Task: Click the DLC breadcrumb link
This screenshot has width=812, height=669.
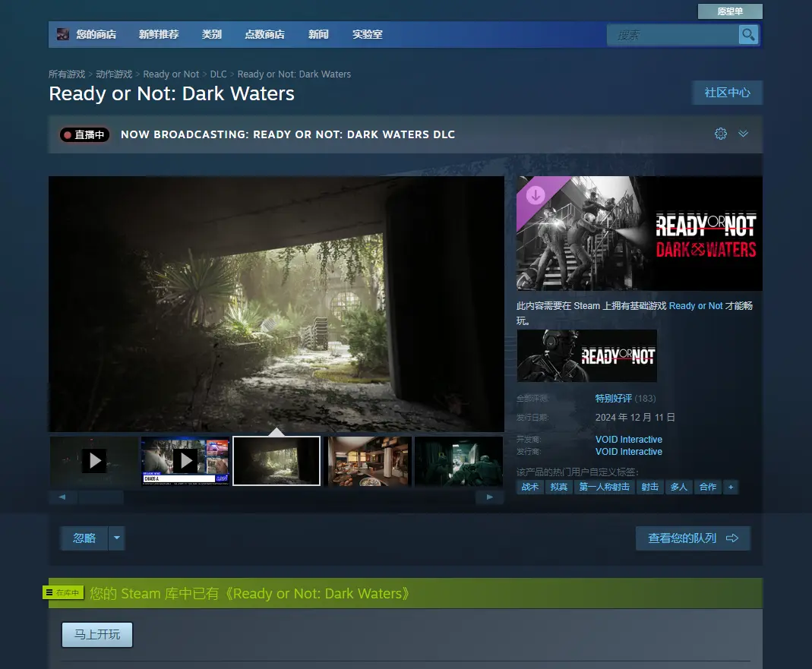Action: point(219,74)
